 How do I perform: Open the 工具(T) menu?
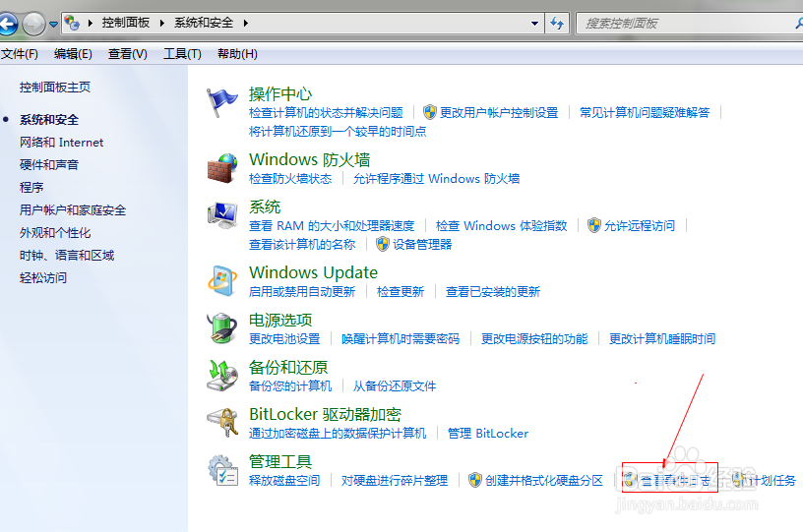tap(182, 54)
